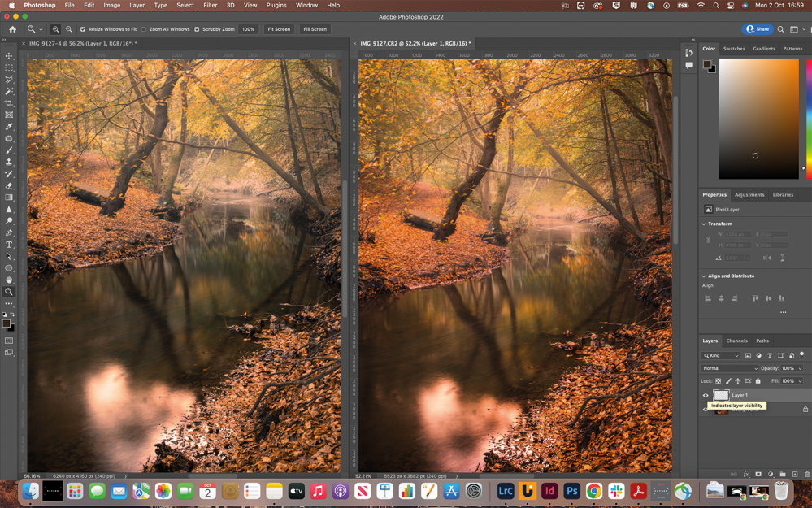The image size is (812, 508).
Task: Pick a color in the color field
Action: click(758, 119)
